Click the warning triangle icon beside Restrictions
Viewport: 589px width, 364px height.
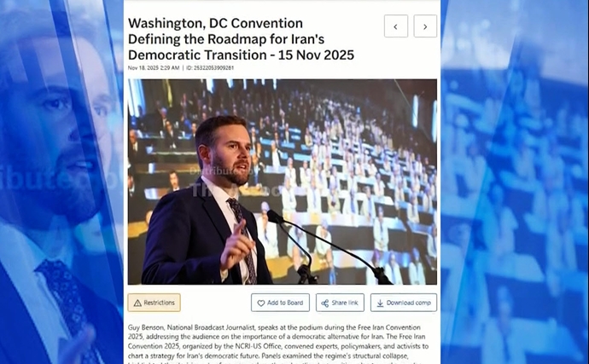tap(137, 303)
